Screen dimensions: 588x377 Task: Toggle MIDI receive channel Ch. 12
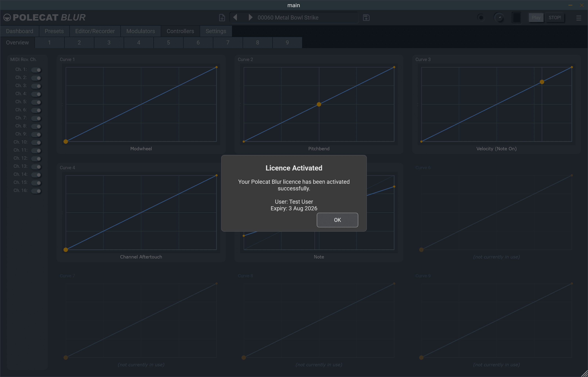[x=36, y=159]
